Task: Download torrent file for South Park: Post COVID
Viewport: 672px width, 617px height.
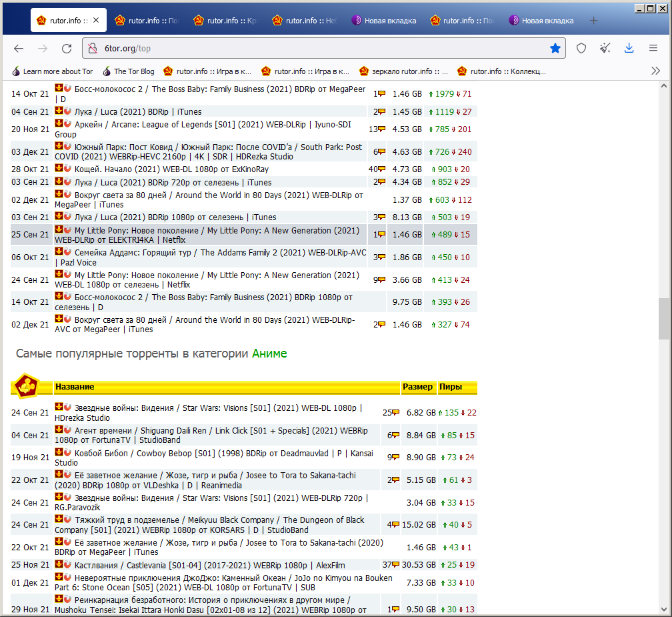Action: click(x=59, y=146)
